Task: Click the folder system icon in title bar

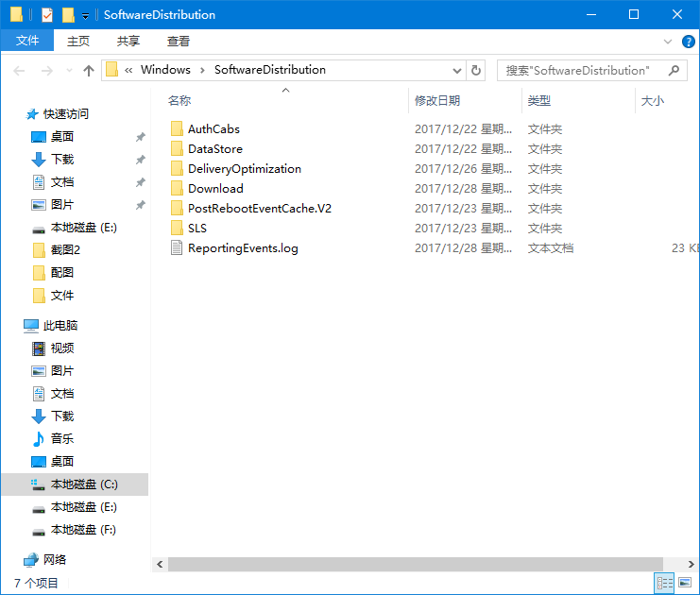Action: pos(16,14)
